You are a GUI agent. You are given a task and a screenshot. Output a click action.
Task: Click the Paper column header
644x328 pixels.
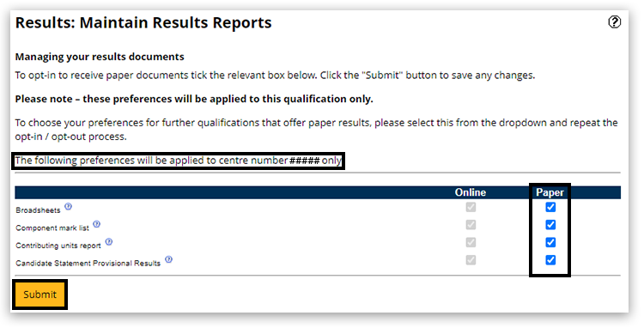click(x=550, y=192)
